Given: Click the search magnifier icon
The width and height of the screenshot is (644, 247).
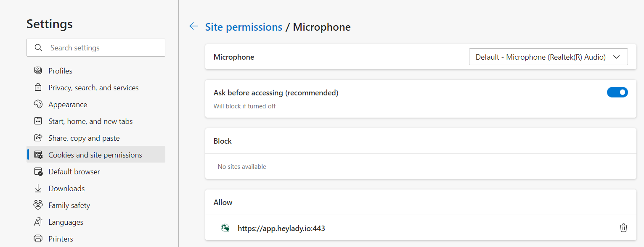Looking at the screenshot, I should pyautogui.click(x=39, y=48).
